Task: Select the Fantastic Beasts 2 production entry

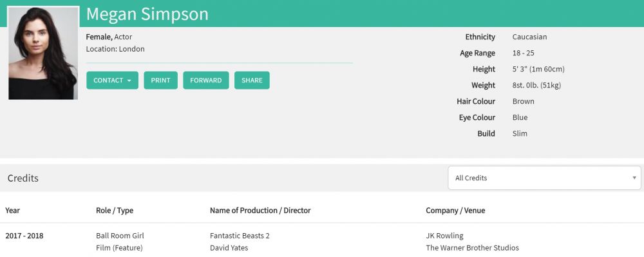Action: (x=240, y=236)
